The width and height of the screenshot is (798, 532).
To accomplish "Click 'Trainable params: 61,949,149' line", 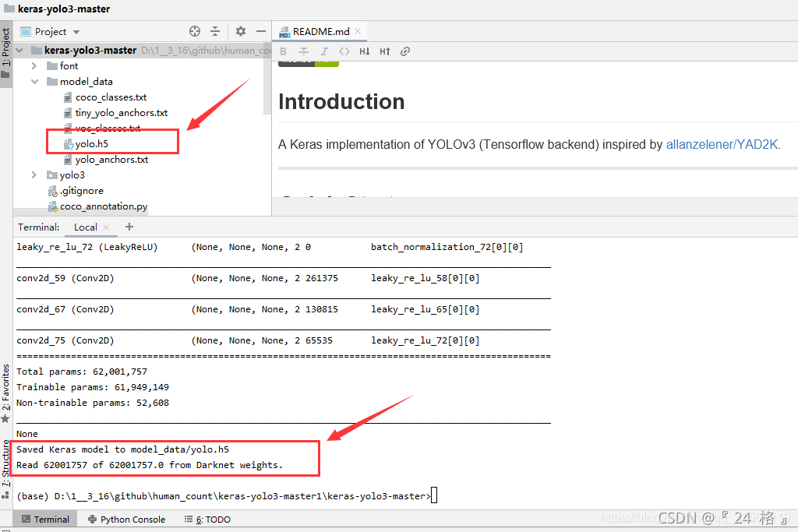I will coord(93,387).
